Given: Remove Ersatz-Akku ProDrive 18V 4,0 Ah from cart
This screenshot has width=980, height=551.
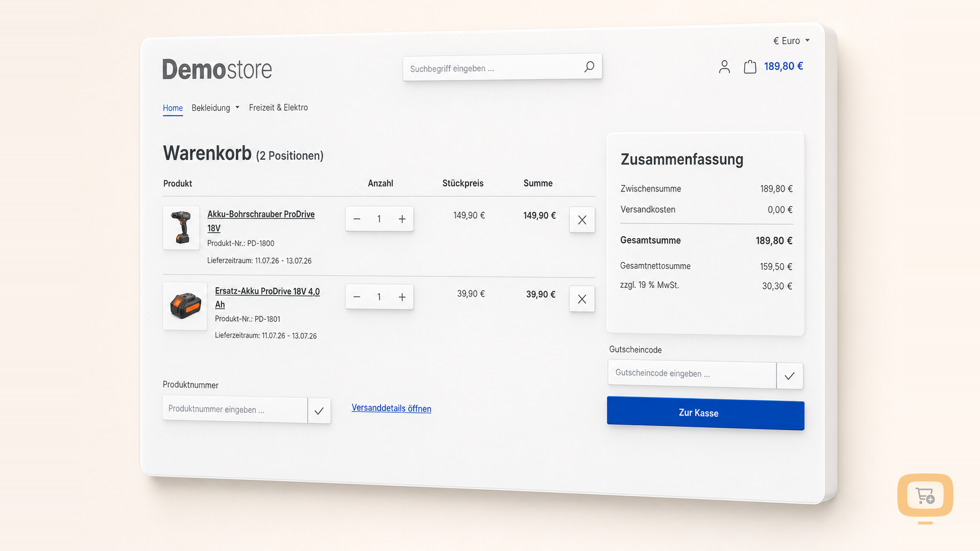Looking at the screenshot, I should pyautogui.click(x=582, y=299).
